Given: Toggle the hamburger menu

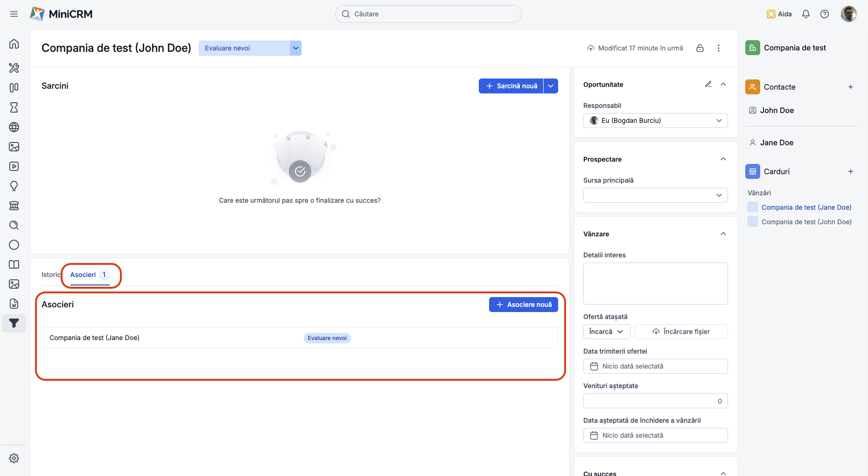Looking at the screenshot, I should [x=14, y=14].
